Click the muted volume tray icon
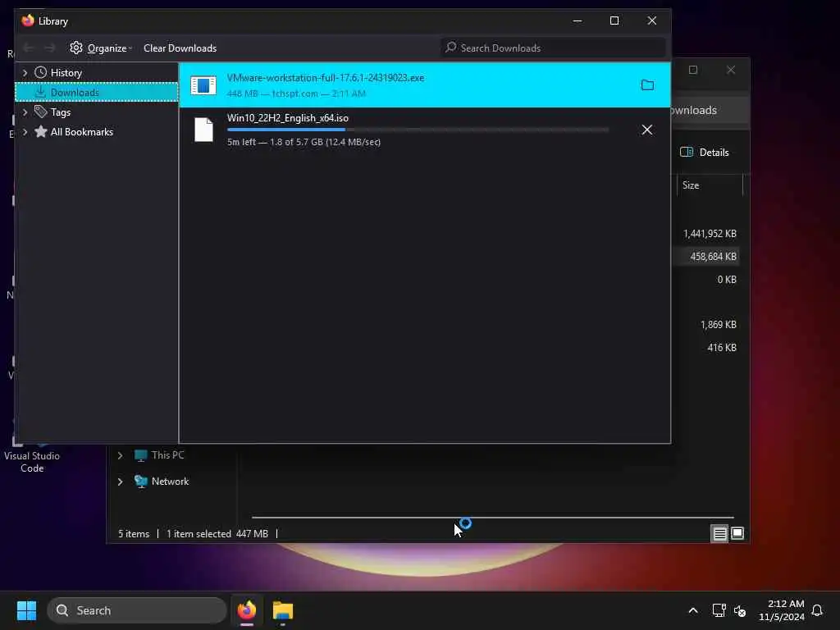This screenshot has height=630, width=840. pos(740,610)
